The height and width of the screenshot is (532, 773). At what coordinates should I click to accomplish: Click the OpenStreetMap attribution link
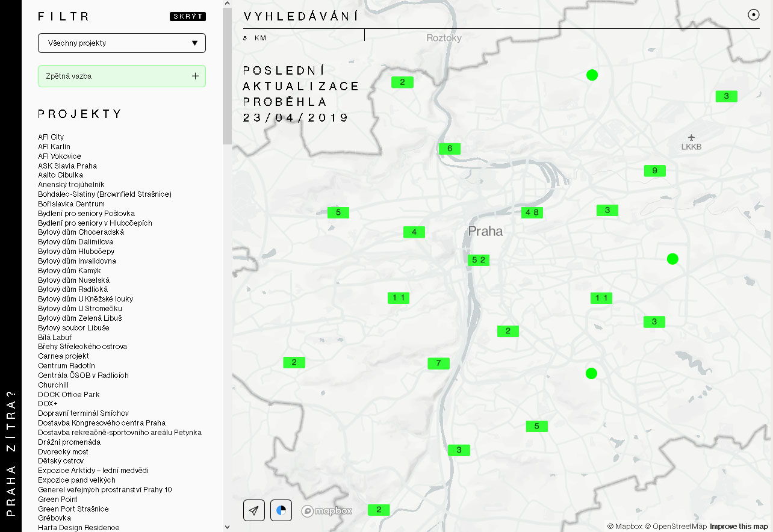click(677, 527)
